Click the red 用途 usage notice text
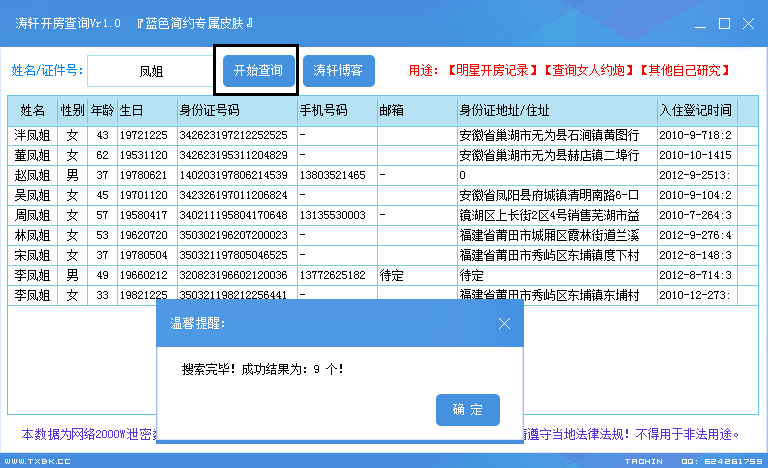 click(570, 71)
